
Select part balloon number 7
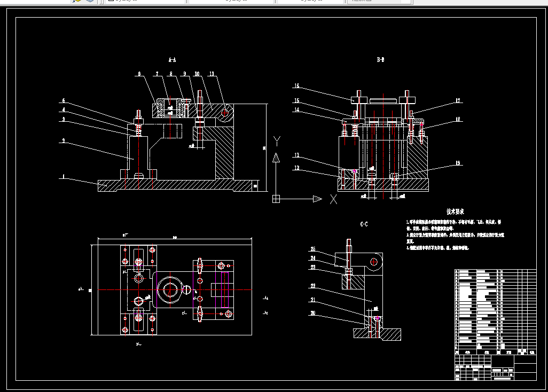tap(157, 74)
